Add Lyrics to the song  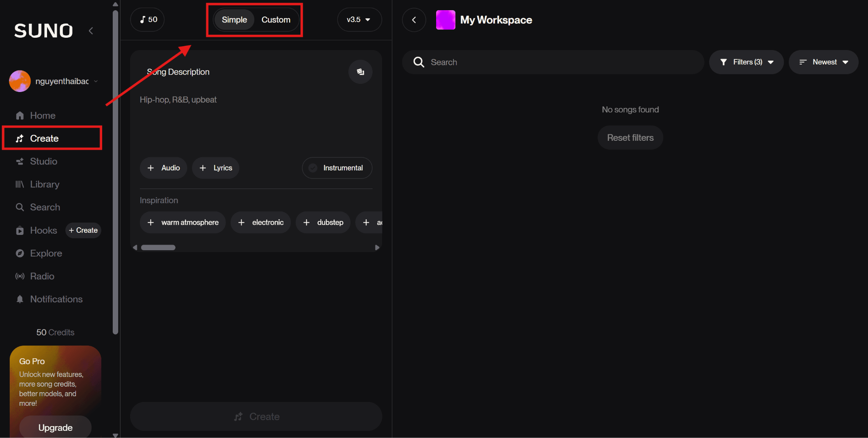coord(216,168)
